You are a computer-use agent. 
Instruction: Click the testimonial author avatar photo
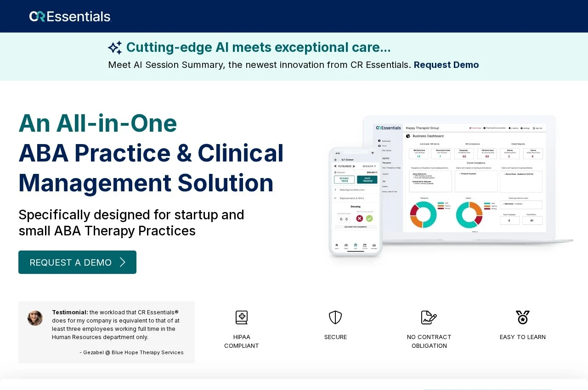click(35, 318)
